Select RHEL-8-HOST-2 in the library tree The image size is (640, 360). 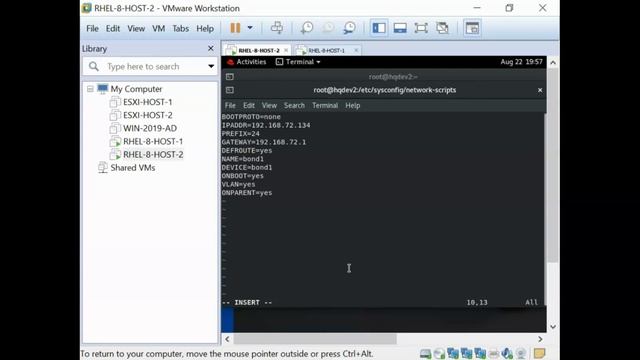153,154
